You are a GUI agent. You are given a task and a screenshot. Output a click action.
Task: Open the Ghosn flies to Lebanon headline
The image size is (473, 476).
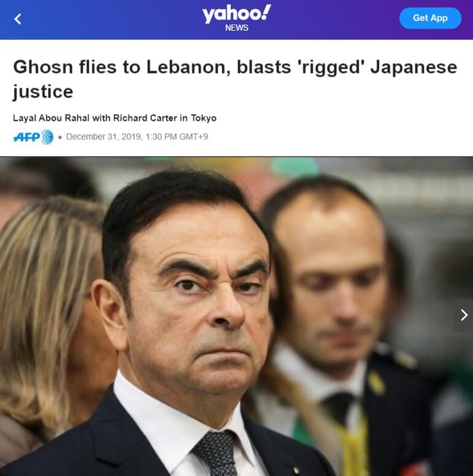tap(235, 79)
